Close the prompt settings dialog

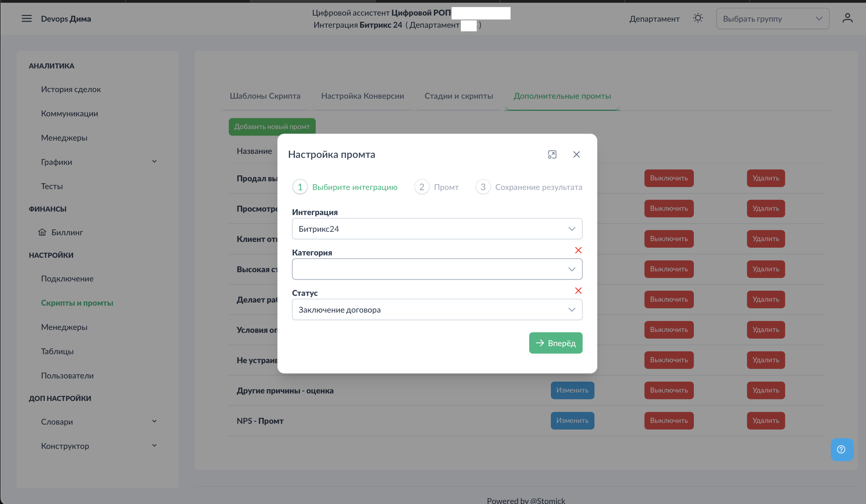click(x=576, y=154)
